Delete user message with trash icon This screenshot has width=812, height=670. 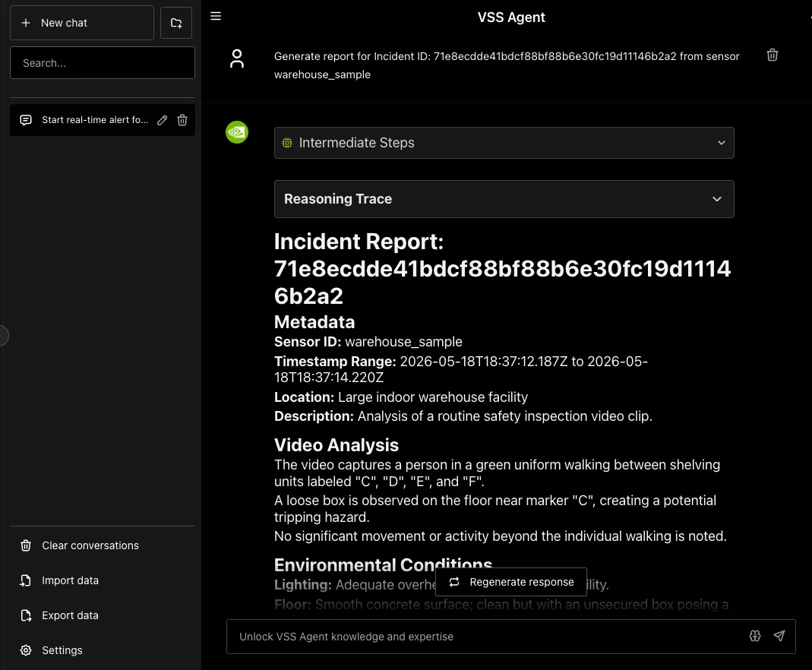773,55
